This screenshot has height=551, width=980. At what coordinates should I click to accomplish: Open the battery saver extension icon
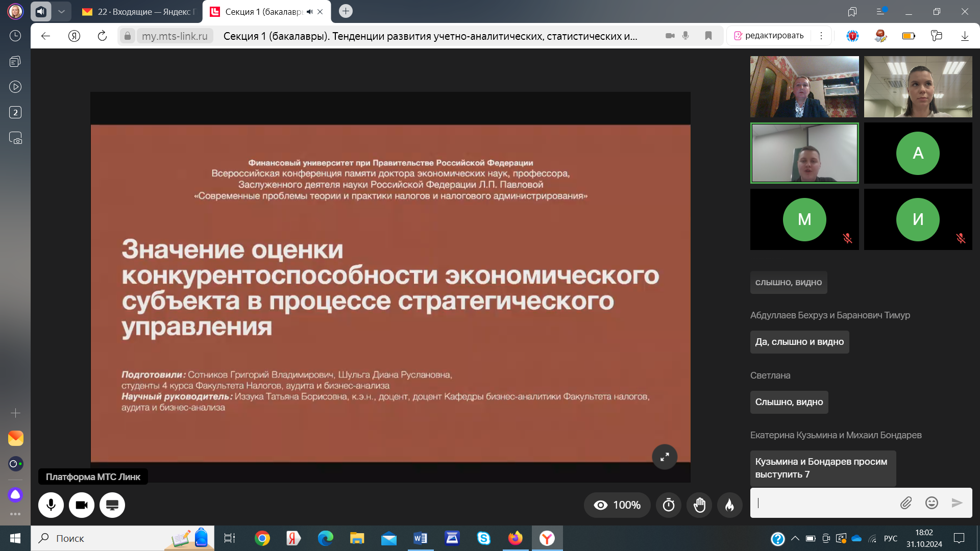[909, 36]
